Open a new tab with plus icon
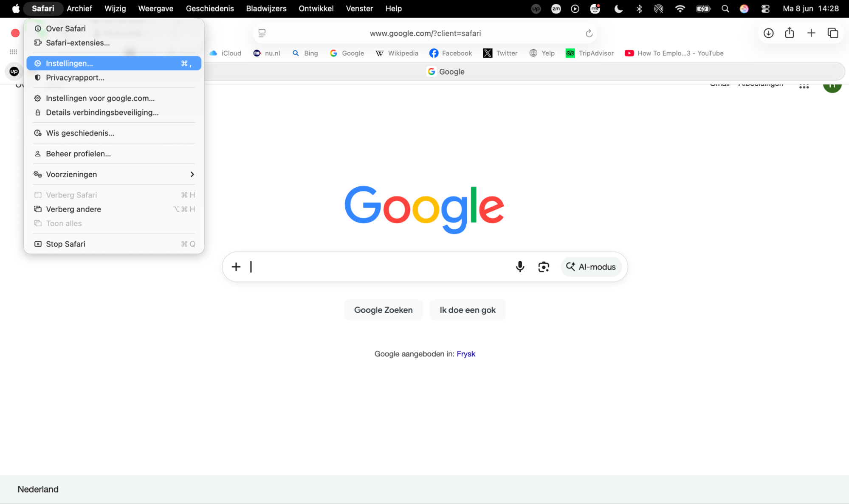Viewport: 849px width, 504px height. [x=811, y=33]
